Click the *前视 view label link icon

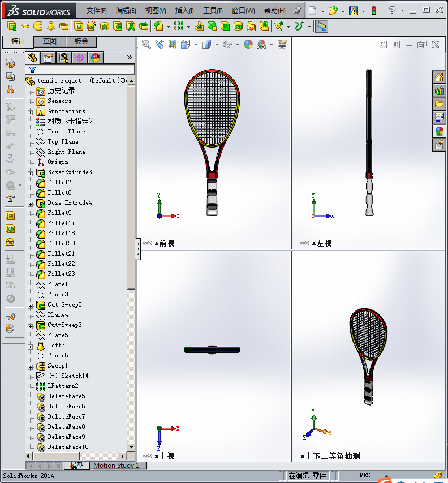click(x=148, y=243)
